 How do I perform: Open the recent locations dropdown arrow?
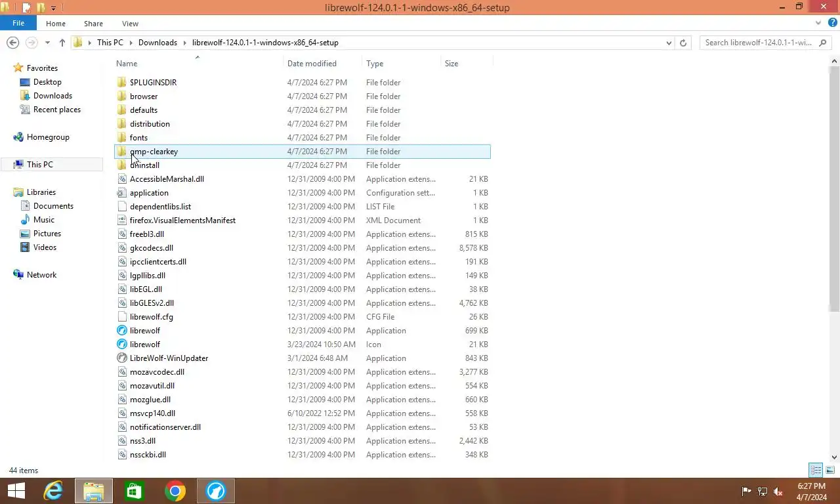[x=47, y=43]
